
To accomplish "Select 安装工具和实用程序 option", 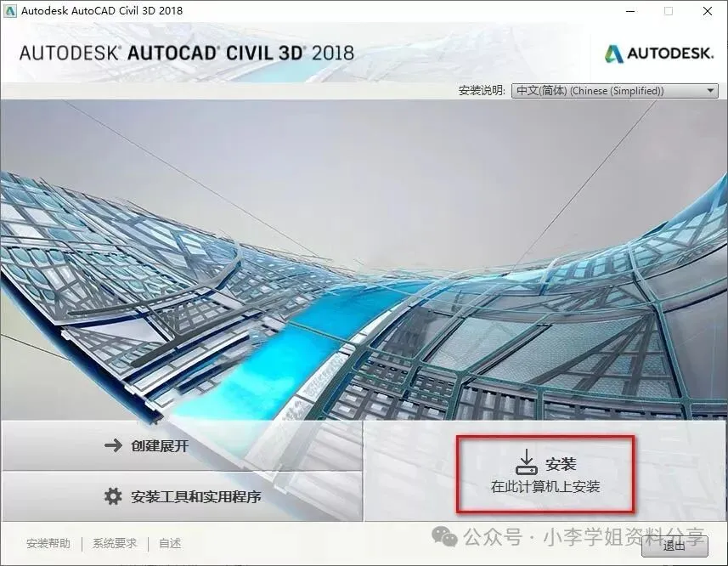I will [x=182, y=497].
